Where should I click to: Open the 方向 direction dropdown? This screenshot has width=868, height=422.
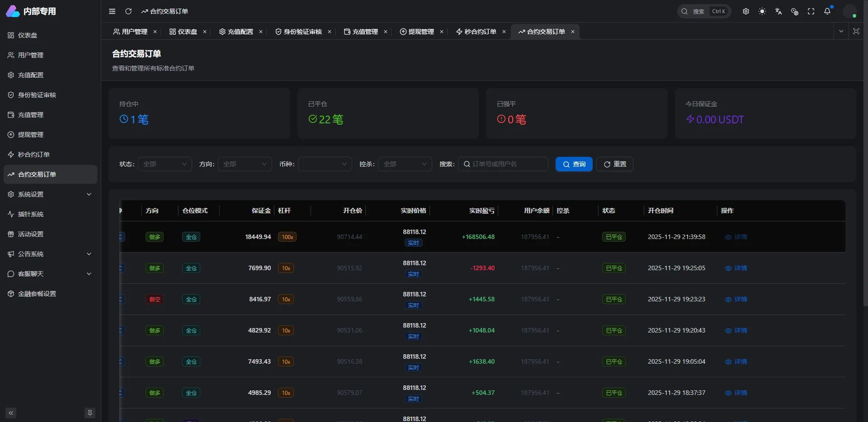click(x=245, y=164)
